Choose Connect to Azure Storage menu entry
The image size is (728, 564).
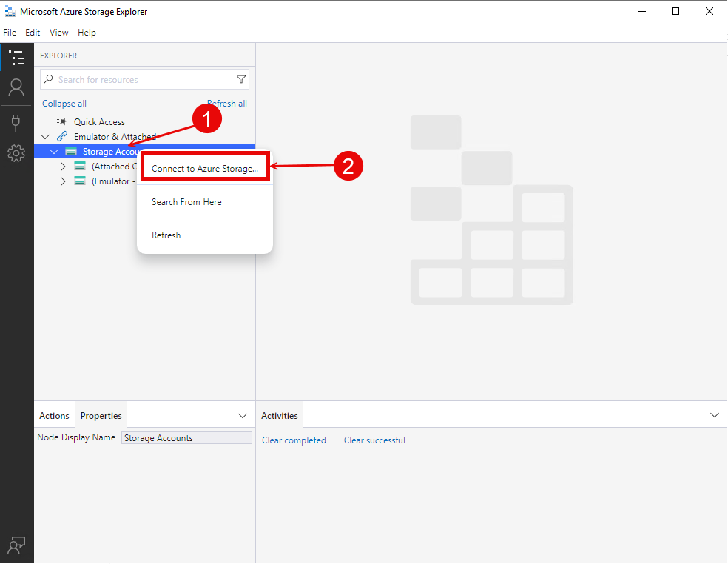(x=205, y=169)
